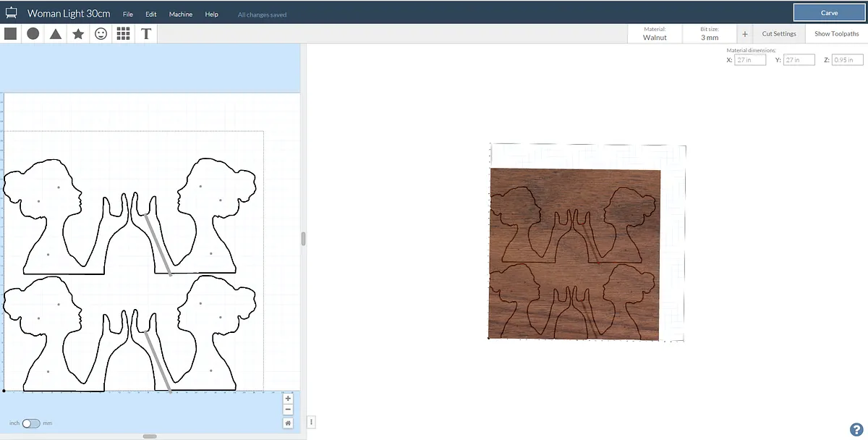
Task: Toggle the inch/mm unit switch
Action: tap(31, 423)
